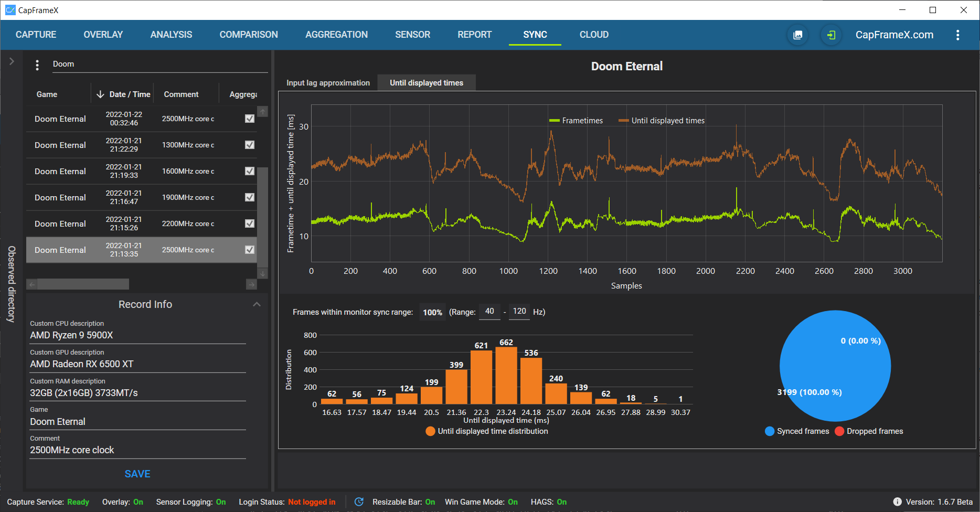Toggle Until displayed times legend swatch
This screenshot has width=980, height=512.
click(x=624, y=121)
